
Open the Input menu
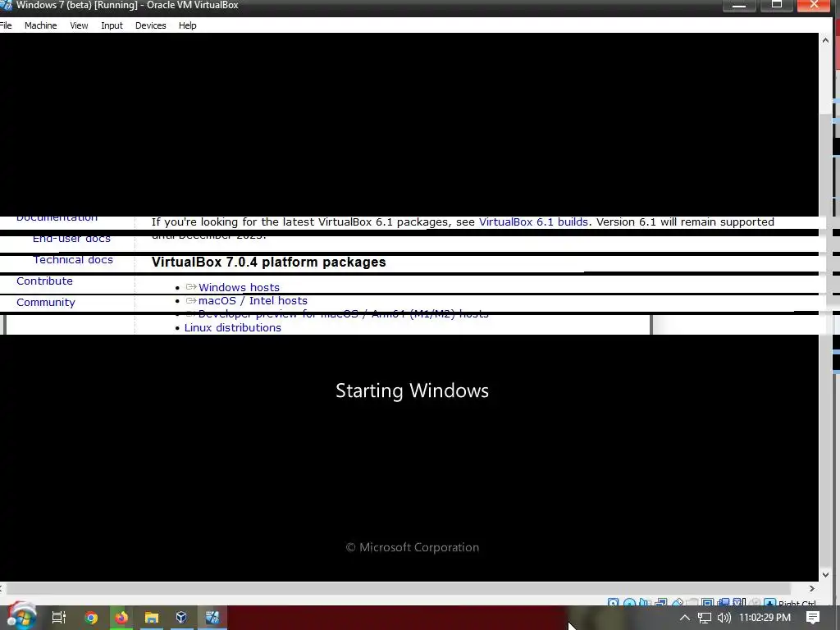(x=112, y=25)
